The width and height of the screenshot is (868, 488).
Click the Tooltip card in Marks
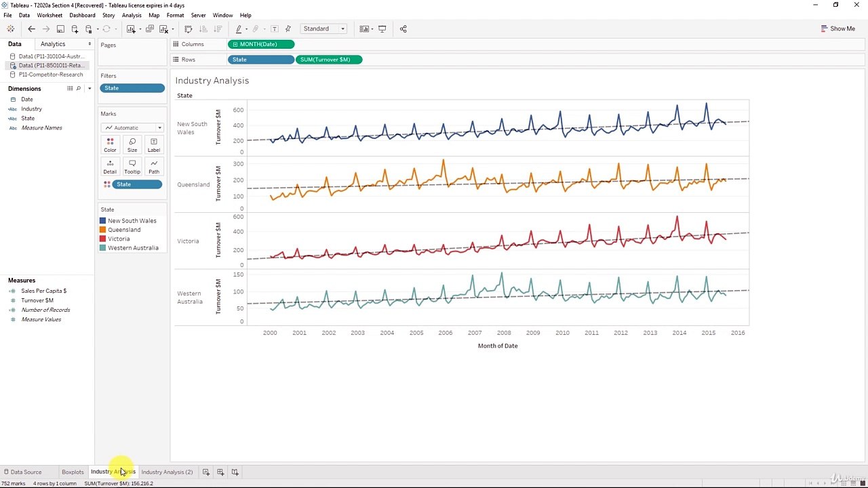pos(132,166)
